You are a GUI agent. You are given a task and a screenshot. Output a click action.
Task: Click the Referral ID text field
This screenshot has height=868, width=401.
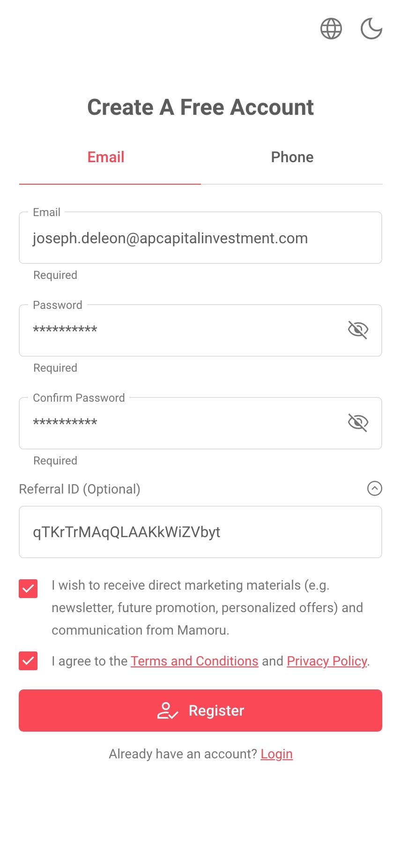click(200, 532)
